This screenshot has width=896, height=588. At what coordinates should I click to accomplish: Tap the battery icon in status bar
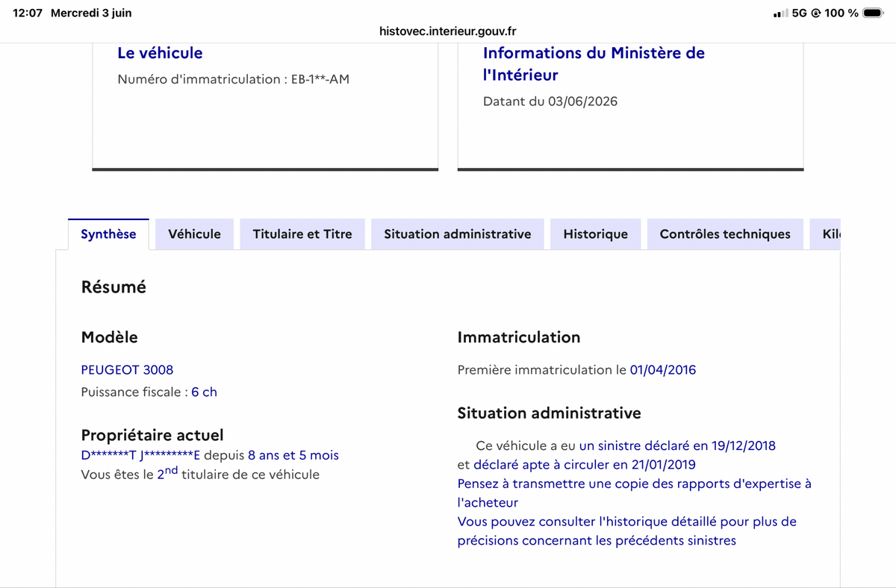(x=873, y=13)
